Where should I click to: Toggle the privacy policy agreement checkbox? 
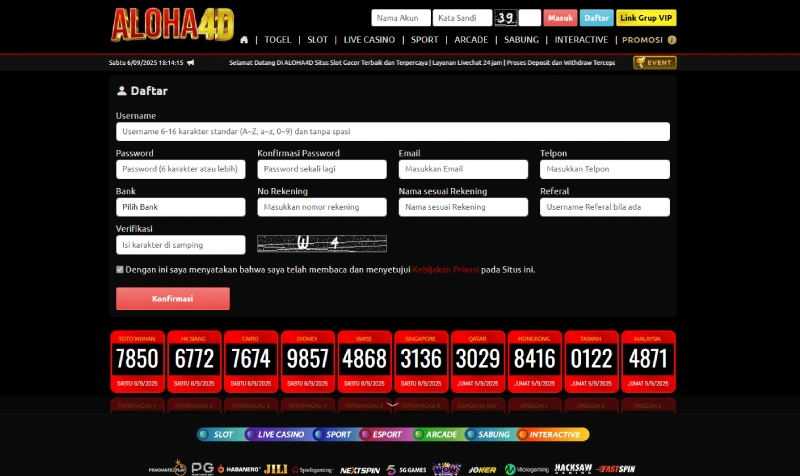pyautogui.click(x=120, y=269)
